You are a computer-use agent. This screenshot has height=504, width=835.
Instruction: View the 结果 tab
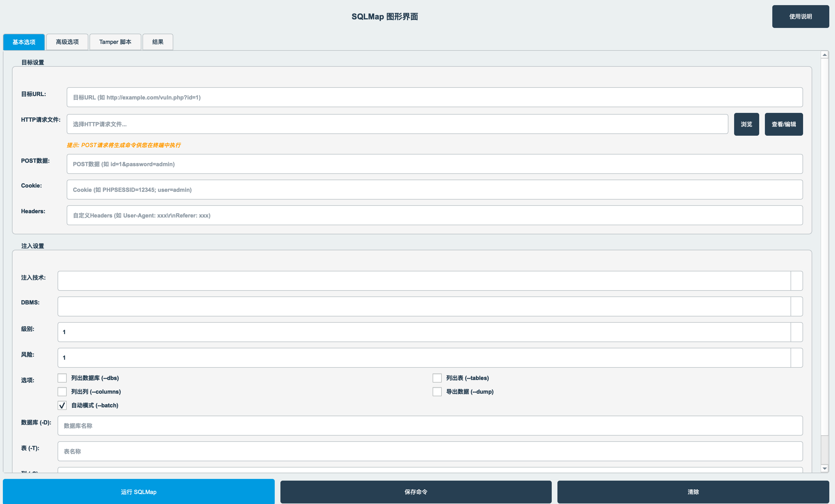(x=157, y=42)
